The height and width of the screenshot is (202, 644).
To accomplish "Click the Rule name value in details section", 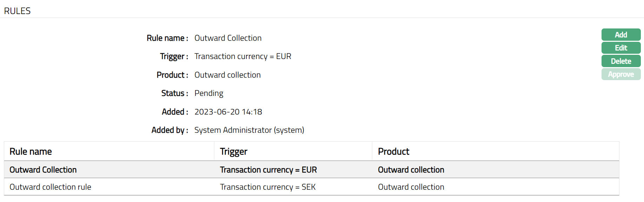I will point(228,38).
